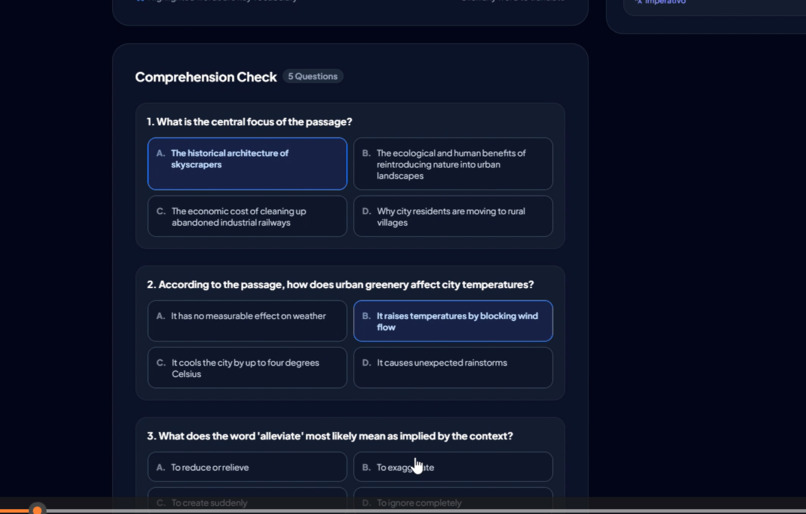The height and width of the screenshot is (514, 806).
Task: Click the orange video progress handle
Action: click(x=37, y=510)
